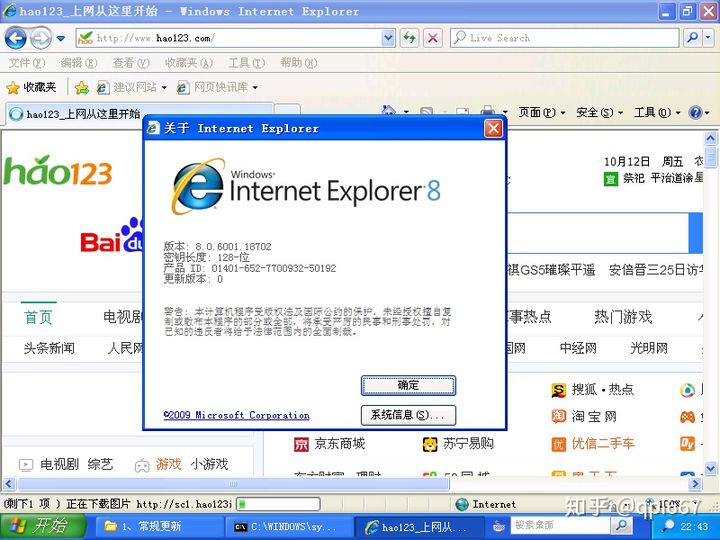This screenshot has height=540, width=720.
Task: Open the 收藏夹(A) menu
Action: [x=189, y=63]
